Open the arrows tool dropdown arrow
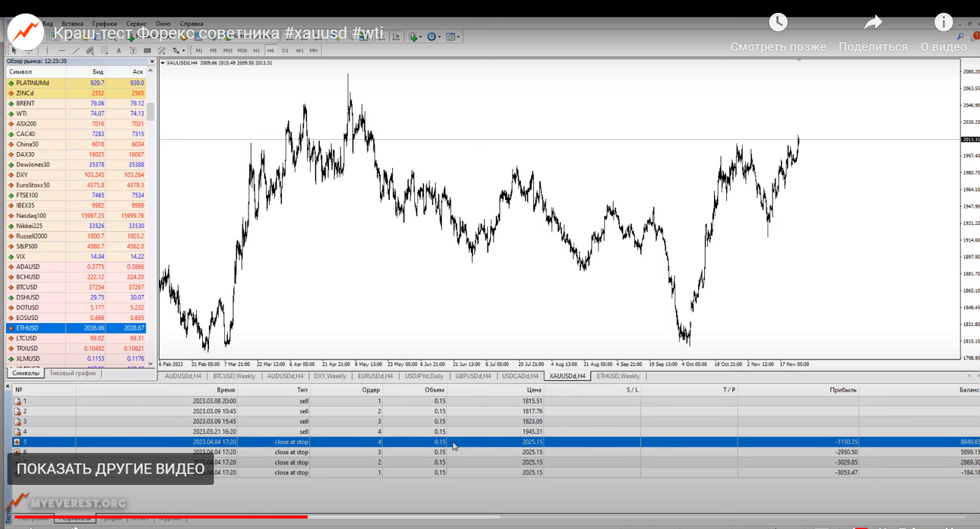This screenshot has width=980, height=529. pyautogui.click(x=184, y=51)
